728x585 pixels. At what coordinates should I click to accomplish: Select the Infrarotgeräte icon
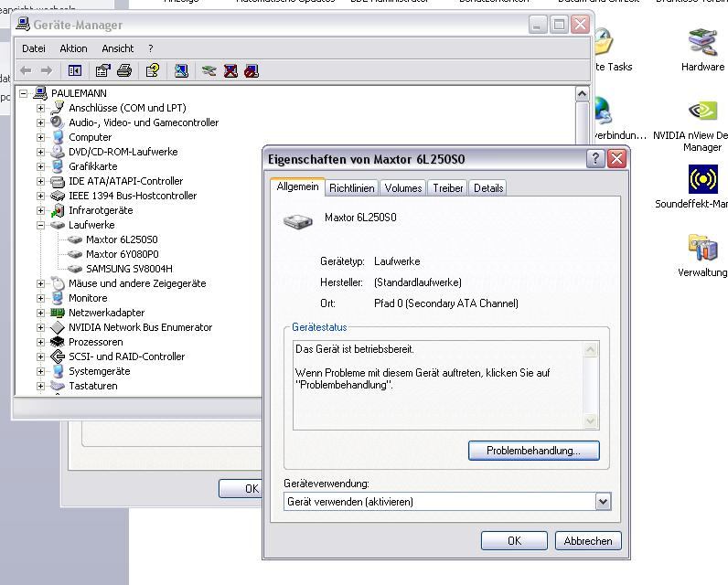point(58,210)
